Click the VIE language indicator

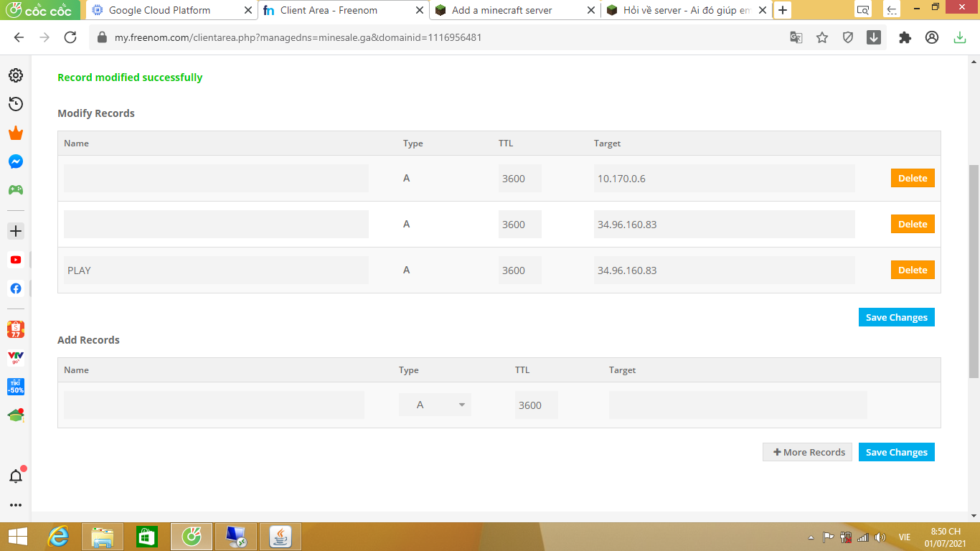tap(905, 537)
